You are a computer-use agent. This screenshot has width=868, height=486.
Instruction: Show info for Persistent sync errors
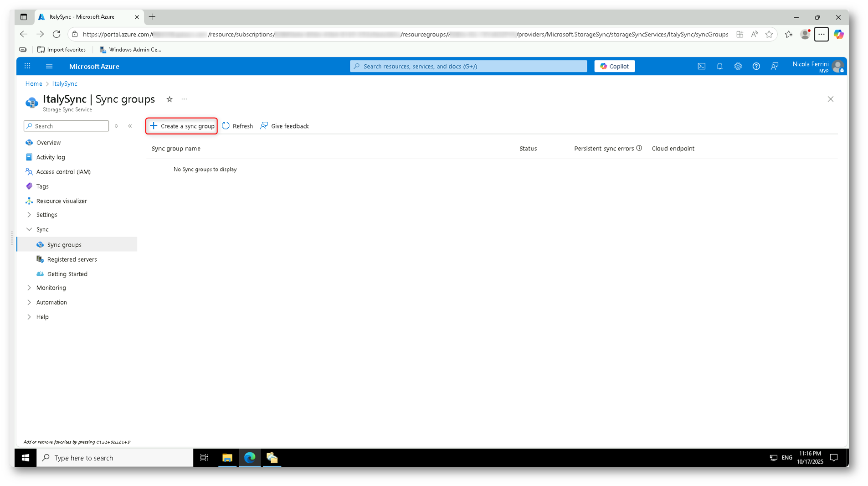tap(639, 148)
